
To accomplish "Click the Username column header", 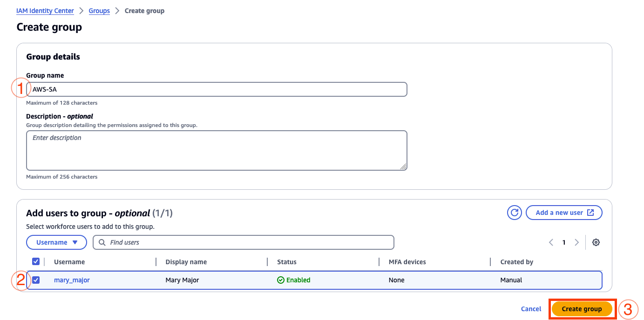I will click(x=69, y=262).
